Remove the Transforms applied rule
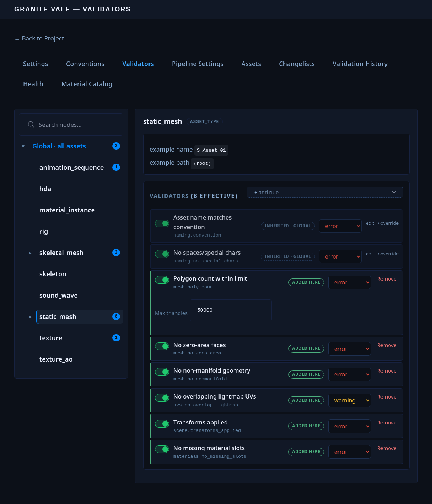Screen dimensions: 432x504 387,423
